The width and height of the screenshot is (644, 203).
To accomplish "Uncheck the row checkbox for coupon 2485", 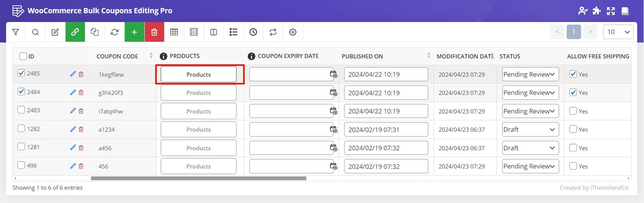I will point(21,73).
